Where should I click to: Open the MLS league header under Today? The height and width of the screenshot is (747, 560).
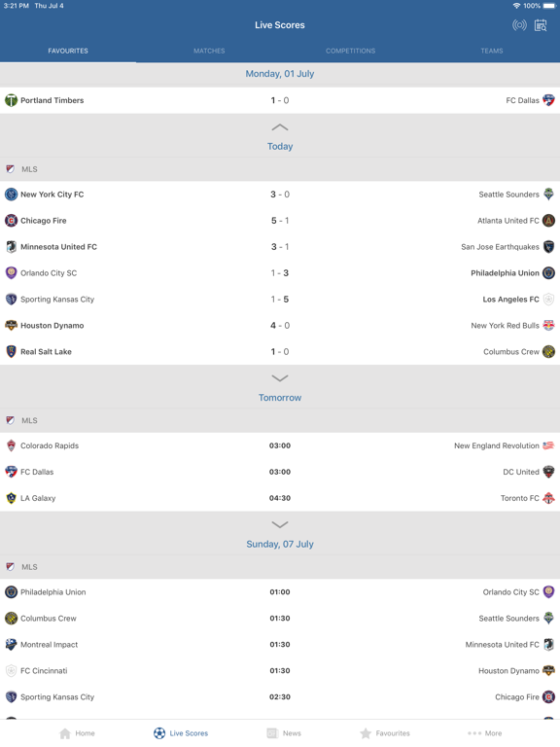[280, 169]
